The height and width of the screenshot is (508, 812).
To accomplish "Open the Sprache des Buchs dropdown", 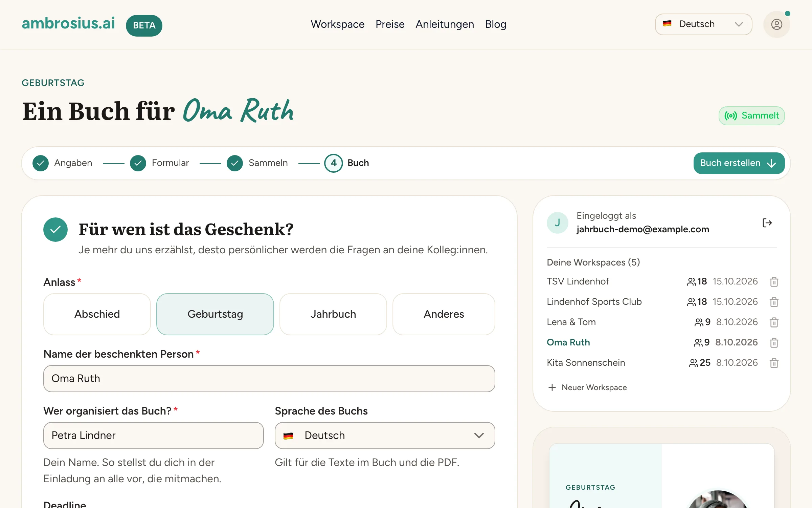I will click(385, 436).
